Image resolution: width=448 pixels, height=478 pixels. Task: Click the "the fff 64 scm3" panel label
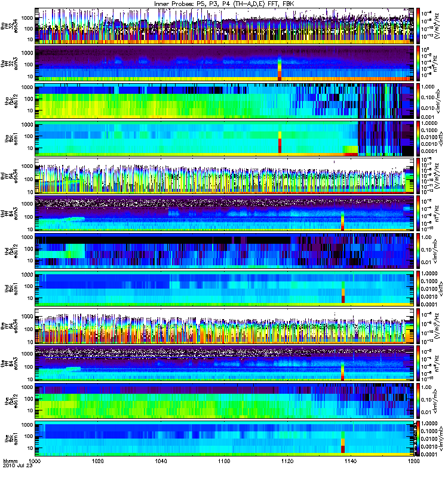coord(9,363)
